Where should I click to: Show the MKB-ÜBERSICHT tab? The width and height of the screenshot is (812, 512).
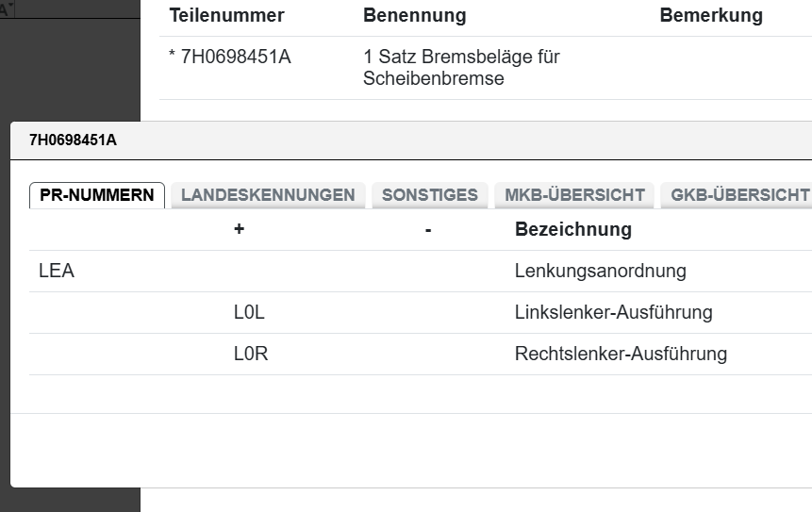574,195
